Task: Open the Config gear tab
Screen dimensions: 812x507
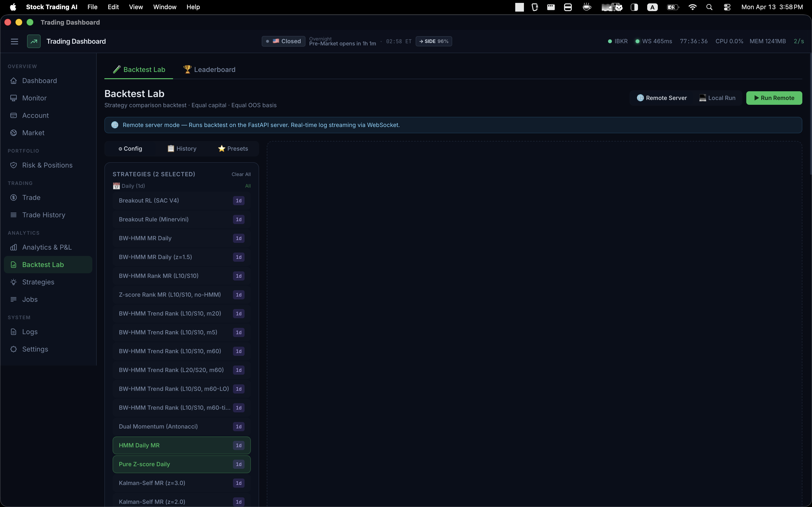Action: [130, 148]
